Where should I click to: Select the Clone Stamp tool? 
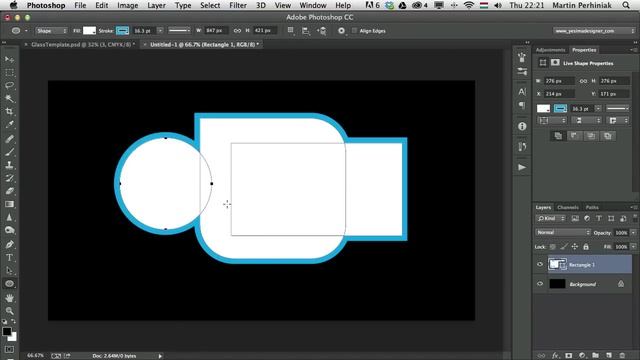9,165
